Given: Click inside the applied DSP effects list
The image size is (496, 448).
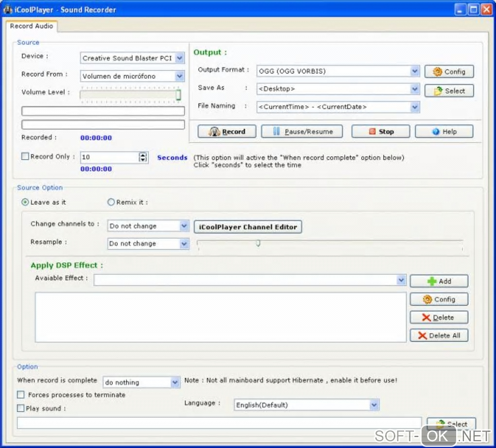Looking at the screenshot, I should 220,317.
